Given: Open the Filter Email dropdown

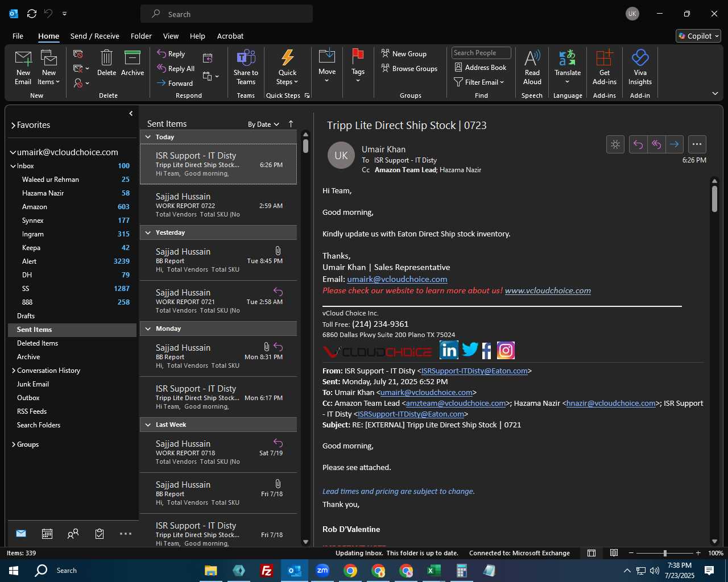Looking at the screenshot, I should click(x=479, y=82).
